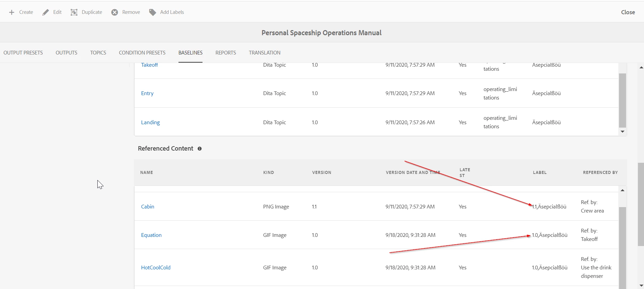Click the 'Referenced Content' section heading

[165, 149]
